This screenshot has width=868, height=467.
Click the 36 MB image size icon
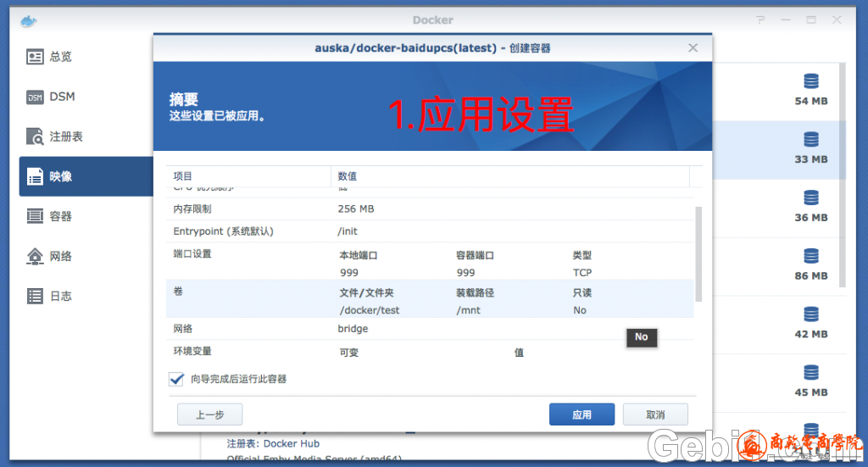click(811, 197)
